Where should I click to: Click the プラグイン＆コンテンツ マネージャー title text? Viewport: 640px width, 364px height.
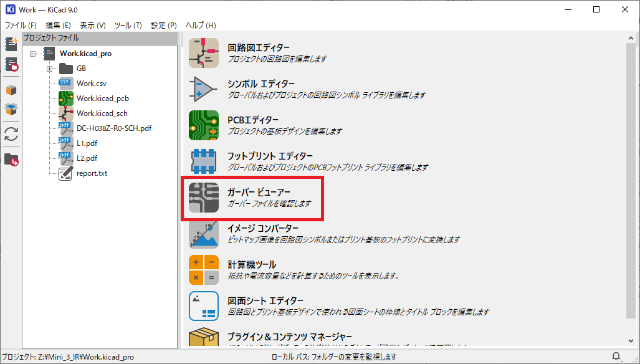pos(290,337)
